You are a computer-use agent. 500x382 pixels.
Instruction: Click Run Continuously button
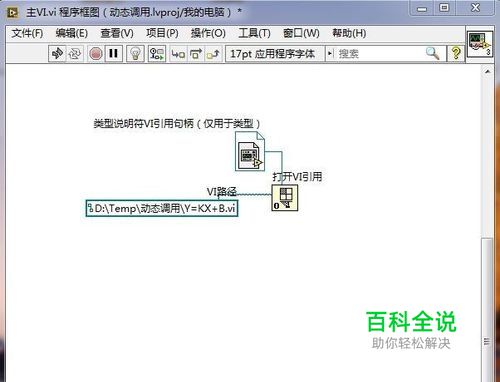75,53
